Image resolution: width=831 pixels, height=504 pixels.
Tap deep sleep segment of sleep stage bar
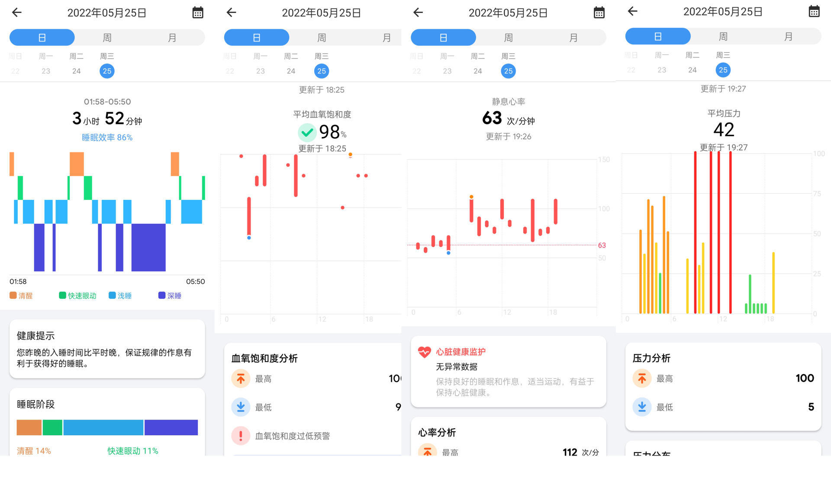tap(171, 427)
